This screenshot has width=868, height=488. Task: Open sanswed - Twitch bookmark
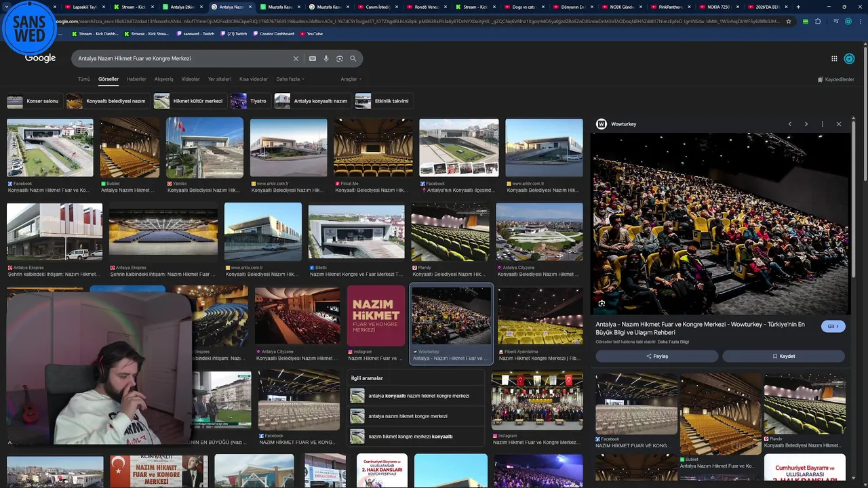(195, 33)
